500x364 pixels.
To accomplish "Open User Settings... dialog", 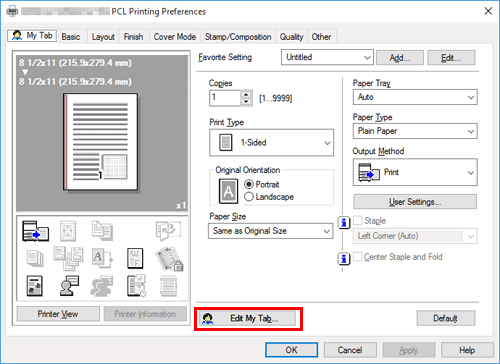I will click(415, 202).
